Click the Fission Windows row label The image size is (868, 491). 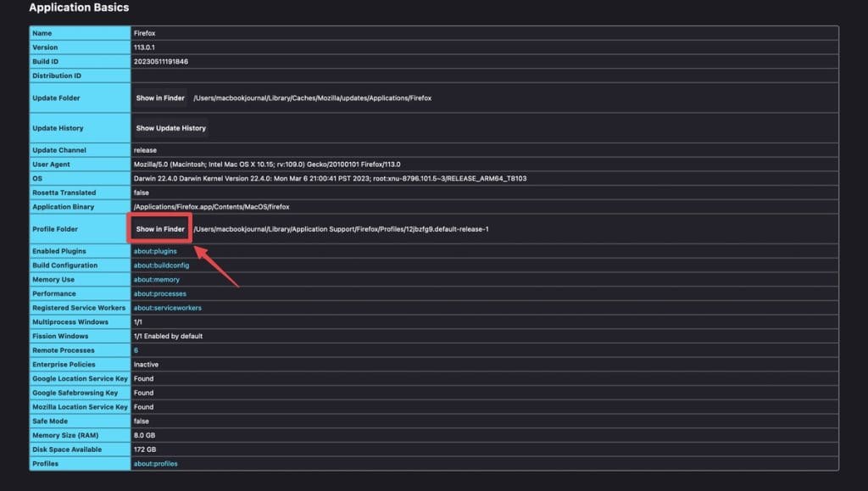tap(60, 336)
